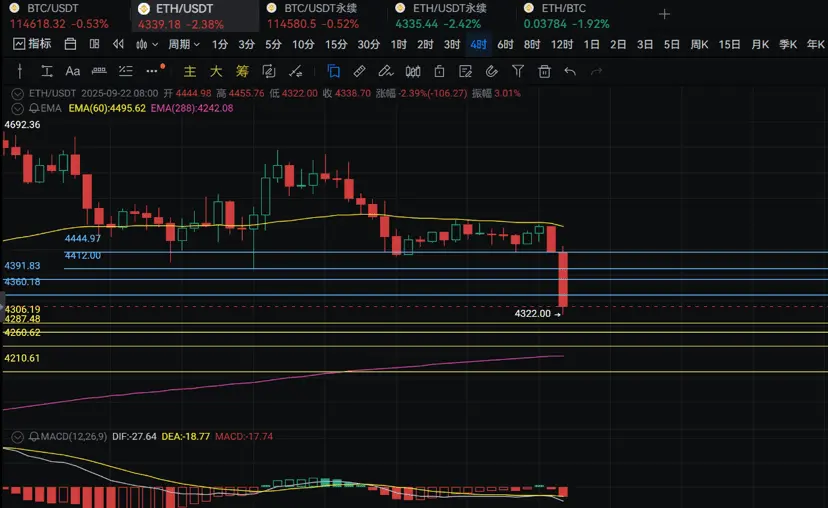Image resolution: width=828 pixels, height=508 pixels.
Task: Select the 5分 timeframe
Action: pos(273,45)
